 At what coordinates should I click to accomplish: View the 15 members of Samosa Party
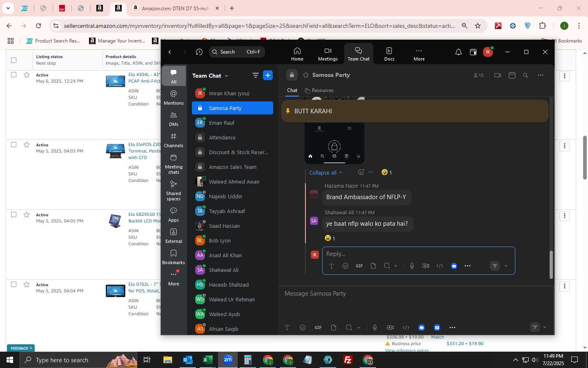click(x=479, y=75)
